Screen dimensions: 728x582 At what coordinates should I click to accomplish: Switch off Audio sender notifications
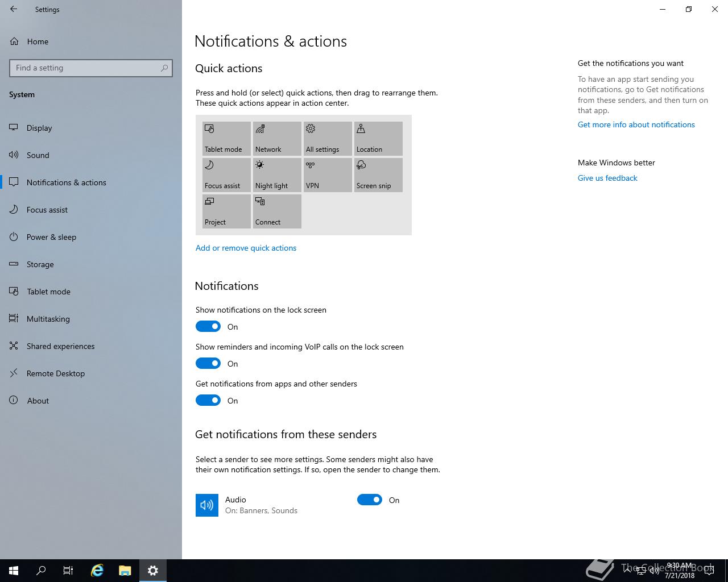(x=370, y=500)
